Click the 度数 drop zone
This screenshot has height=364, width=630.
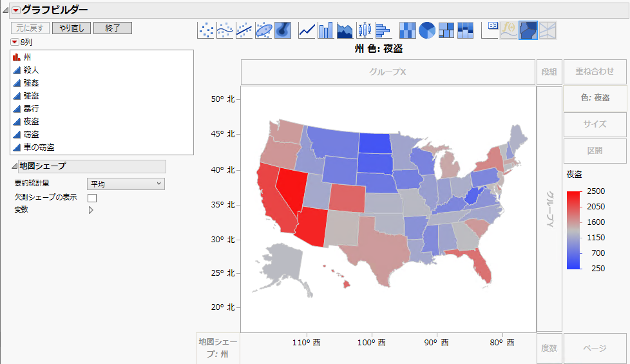pyautogui.click(x=549, y=349)
